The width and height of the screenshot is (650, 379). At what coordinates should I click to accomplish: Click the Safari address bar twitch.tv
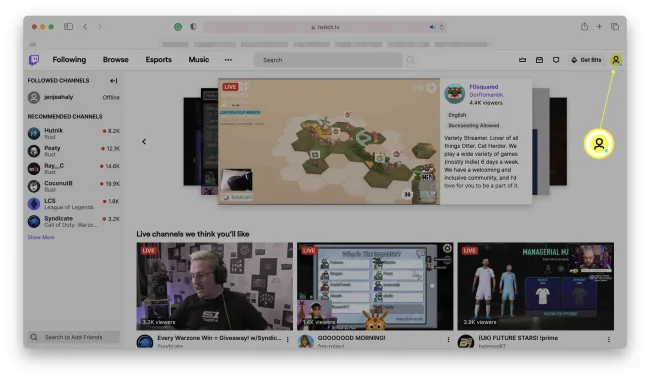click(x=325, y=27)
